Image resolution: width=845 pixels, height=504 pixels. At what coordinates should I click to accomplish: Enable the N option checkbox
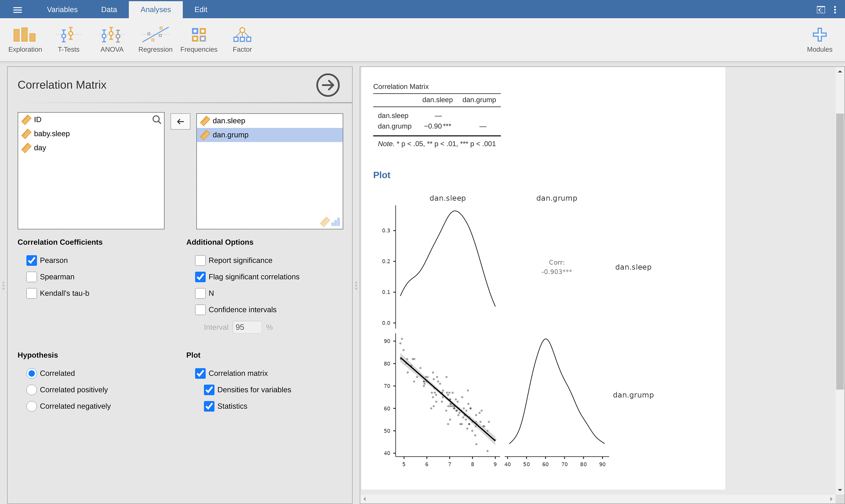[200, 293]
